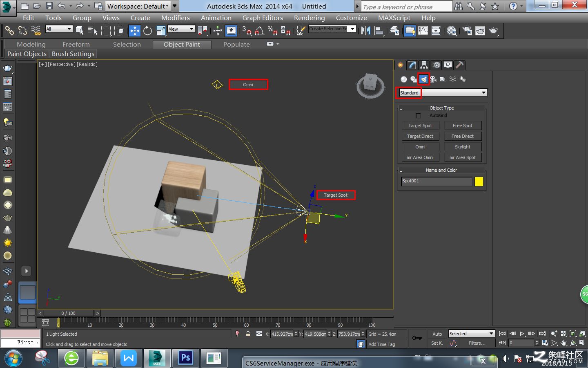
Task: Click the Spot001 name field
Action: (x=436, y=181)
